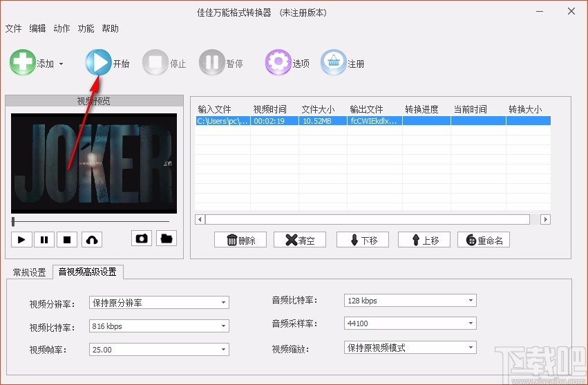Click the 转换大小 column header
The height and width of the screenshot is (385, 588).
525,110
